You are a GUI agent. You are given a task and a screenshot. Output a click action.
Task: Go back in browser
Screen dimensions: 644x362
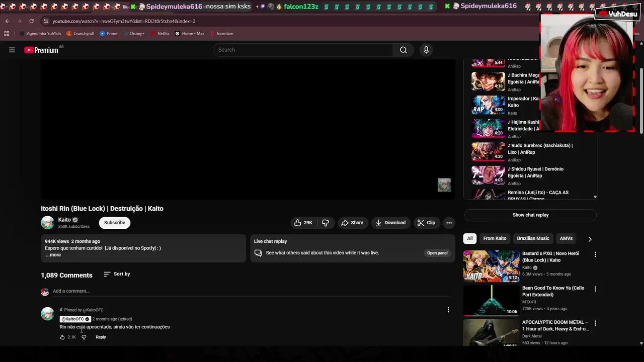point(7,21)
